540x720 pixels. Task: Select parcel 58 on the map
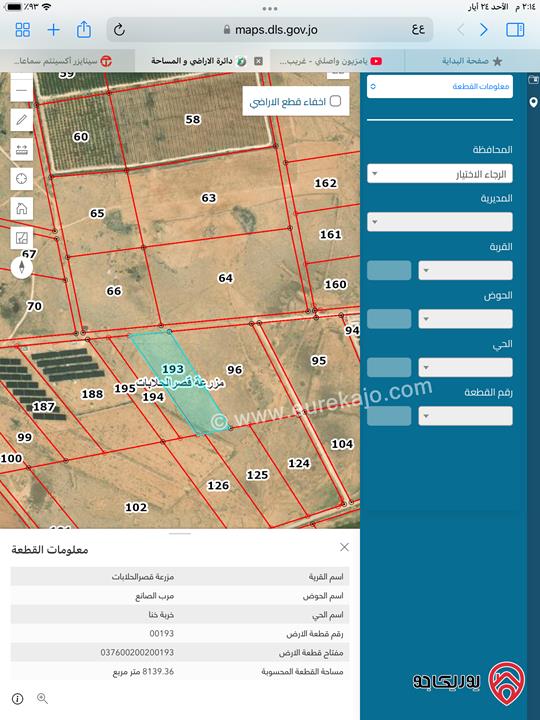[x=192, y=119]
